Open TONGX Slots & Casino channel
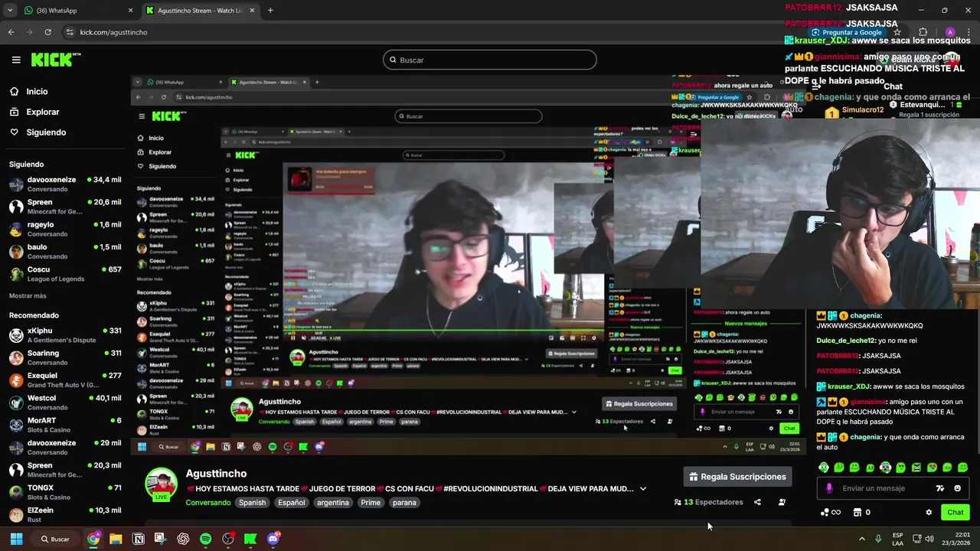Image resolution: width=980 pixels, height=551 pixels. pos(64,492)
